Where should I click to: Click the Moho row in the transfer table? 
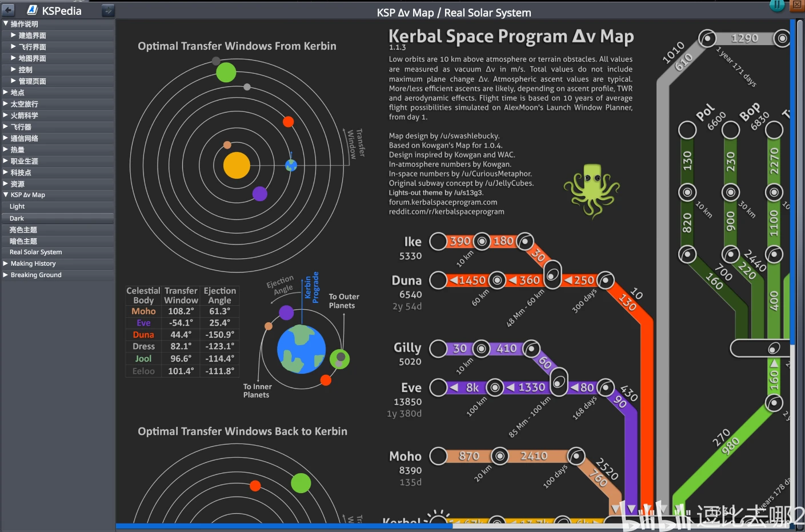pyautogui.click(x=182, y=311)
